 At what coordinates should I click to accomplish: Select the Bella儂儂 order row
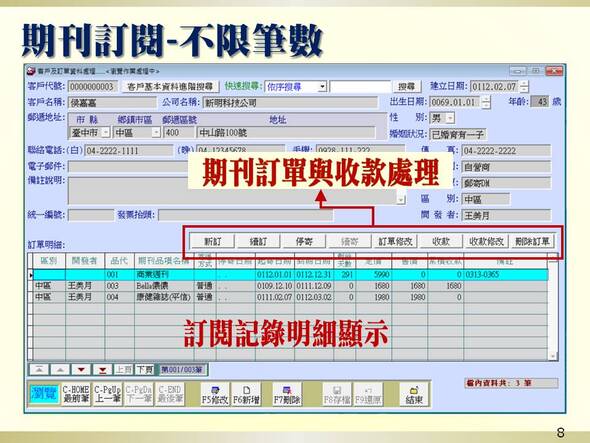290,286
